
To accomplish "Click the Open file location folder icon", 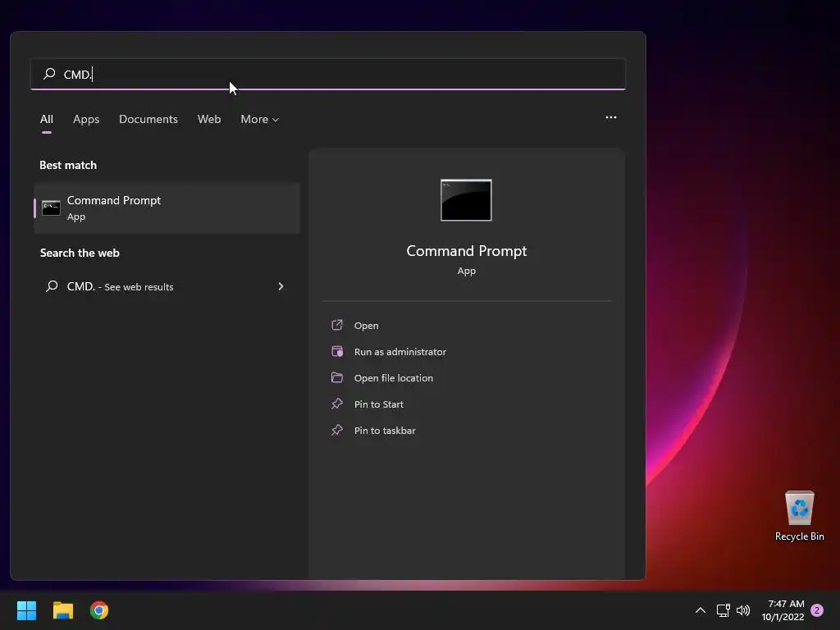I will pyautogui.click(x=337, y=377).
